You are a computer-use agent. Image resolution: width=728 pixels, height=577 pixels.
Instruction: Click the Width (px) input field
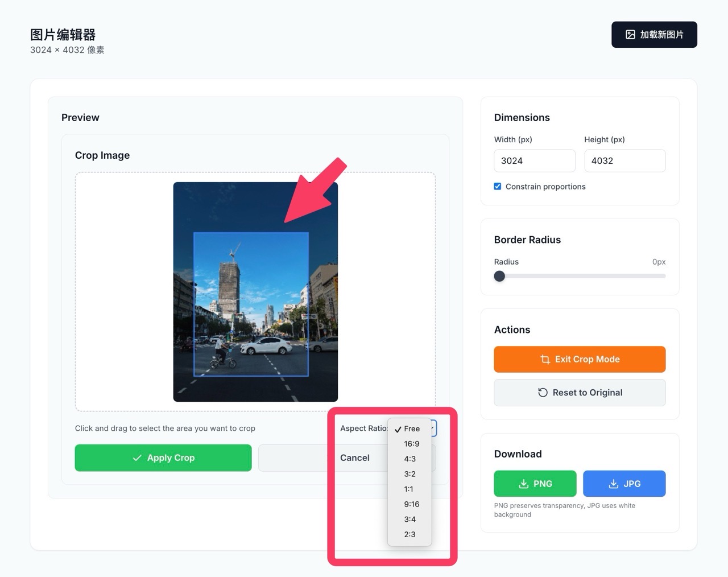coord(534,161)
